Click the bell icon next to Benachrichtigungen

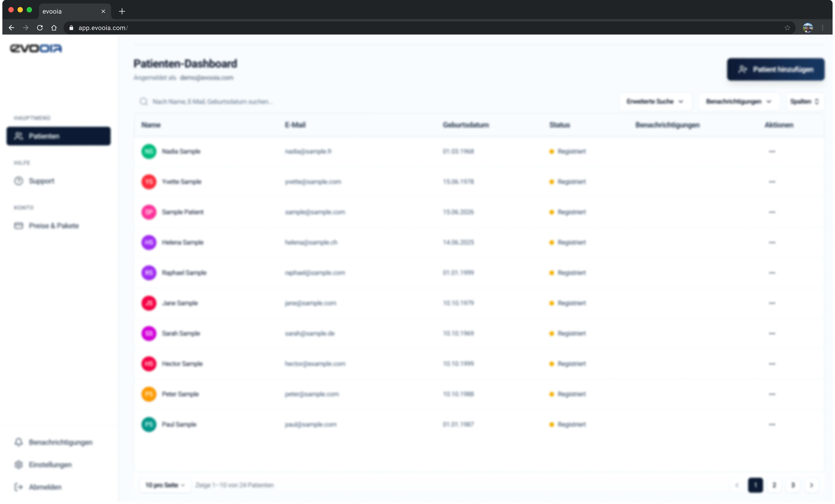click(x=19, y=442)
